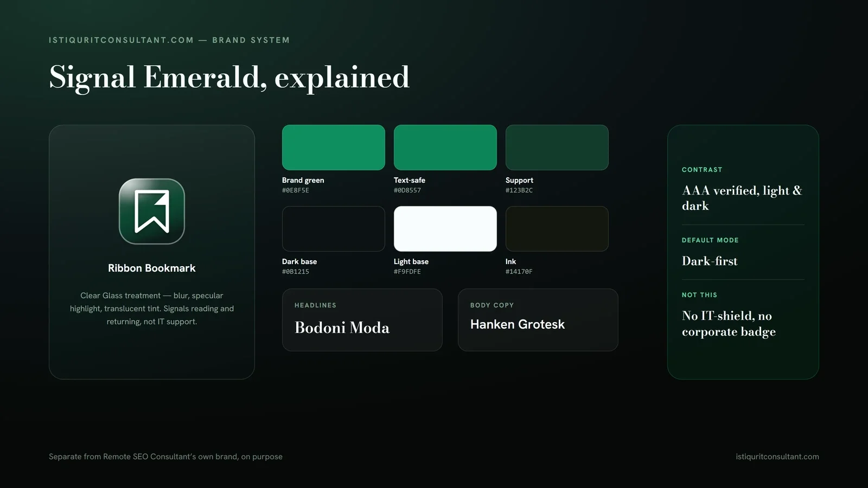Click hex code #123B2C
This screenshot has height=488, width=868.
[x=519, y=190]
